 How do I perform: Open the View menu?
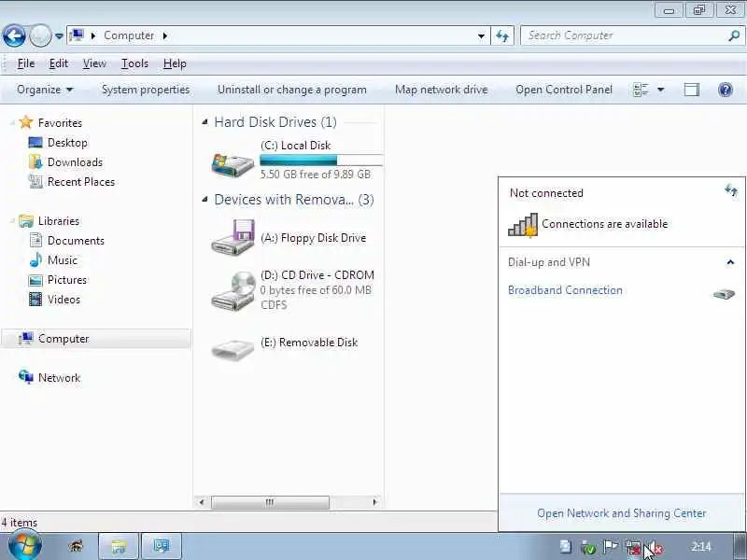point(94,63)
